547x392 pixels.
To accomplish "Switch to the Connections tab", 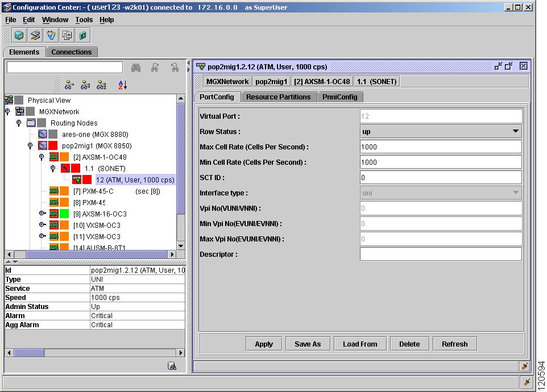I will coord(72,52).
